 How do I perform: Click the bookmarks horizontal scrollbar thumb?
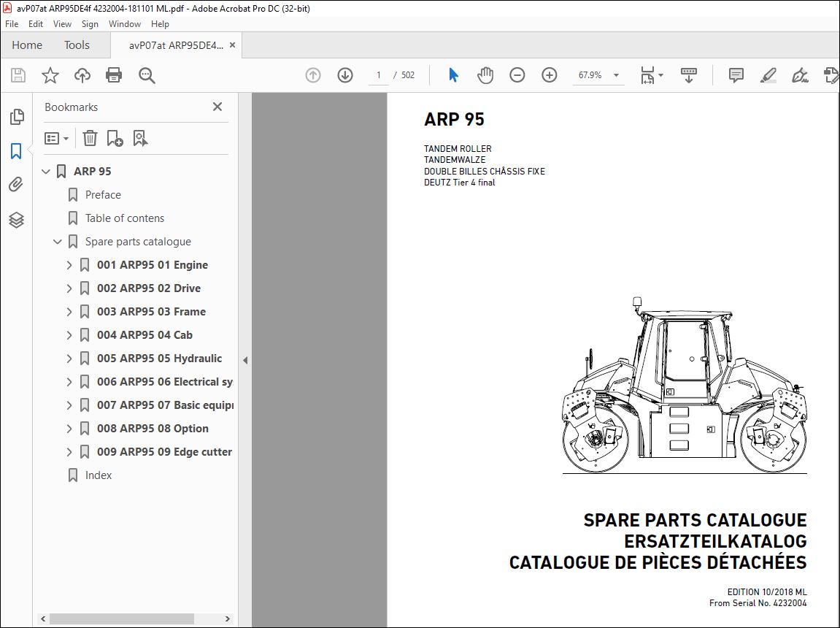122,619
